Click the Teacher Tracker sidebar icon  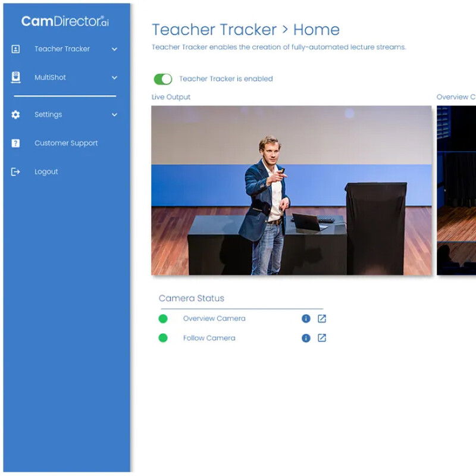(15, 49)
